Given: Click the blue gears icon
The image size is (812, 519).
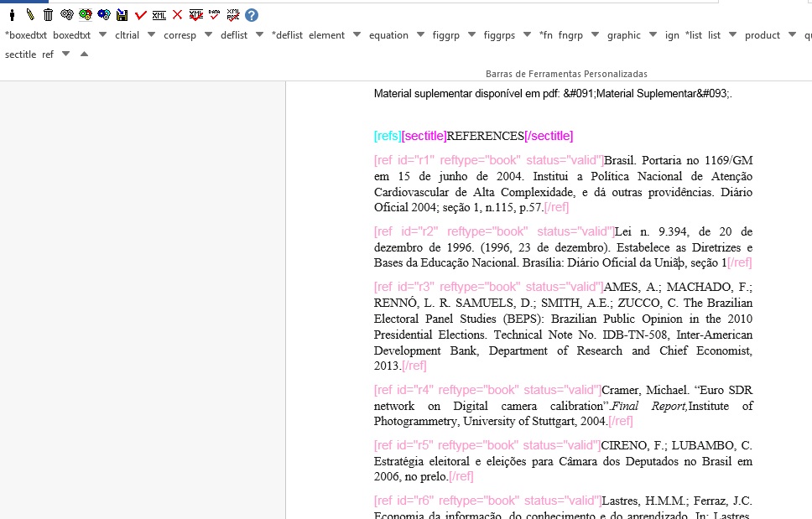Looking at the screenshot, I should coord(104,15).
